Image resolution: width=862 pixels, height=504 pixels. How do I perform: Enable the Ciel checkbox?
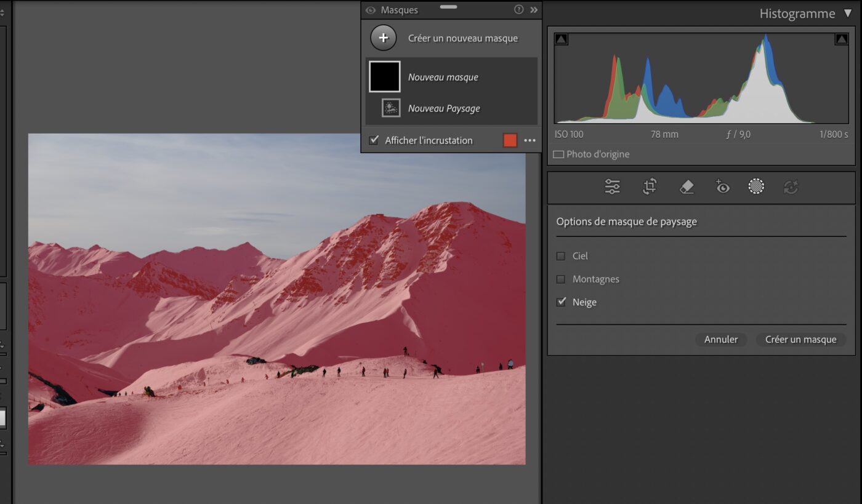561,256
